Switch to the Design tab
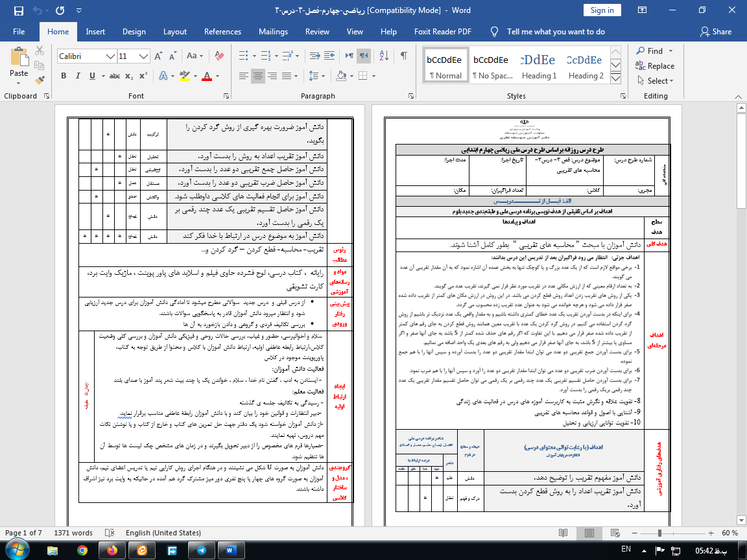 click(x=134, y=32)
